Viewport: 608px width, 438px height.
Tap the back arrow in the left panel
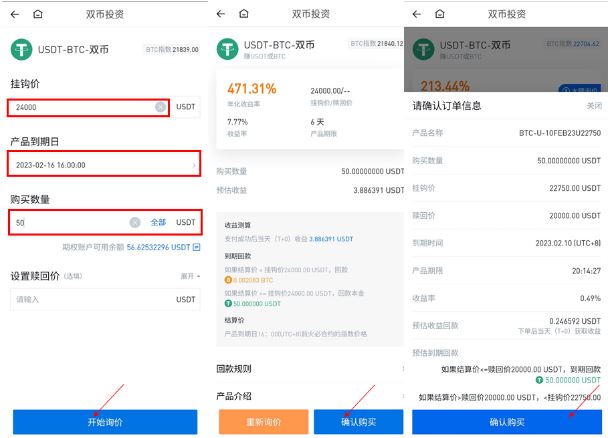[17, 15]
